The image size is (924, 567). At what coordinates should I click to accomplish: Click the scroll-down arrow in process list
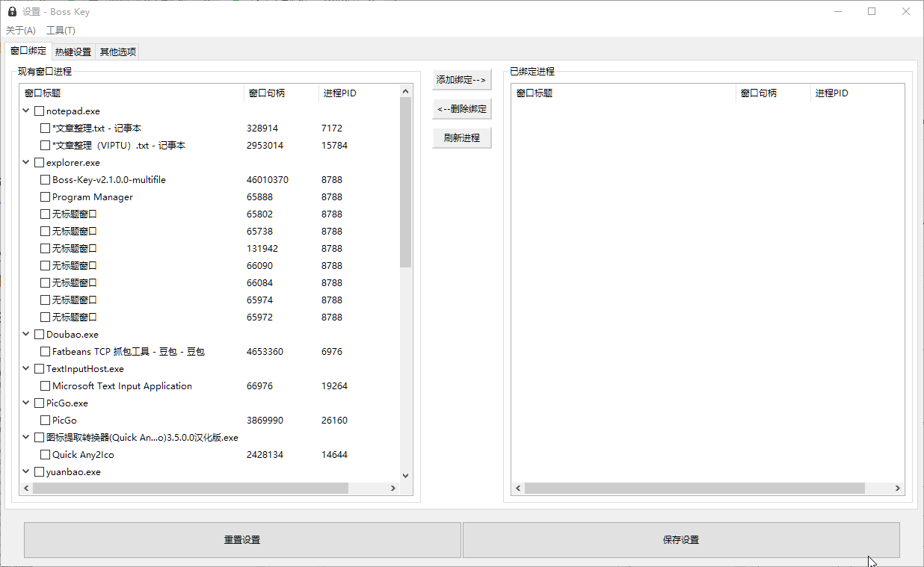point(406,475)
